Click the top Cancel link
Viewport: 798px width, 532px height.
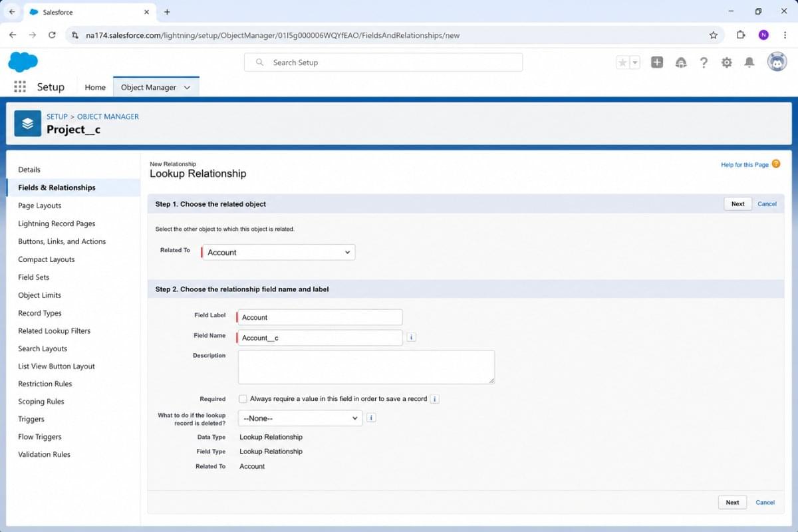(x=767, y=203)
